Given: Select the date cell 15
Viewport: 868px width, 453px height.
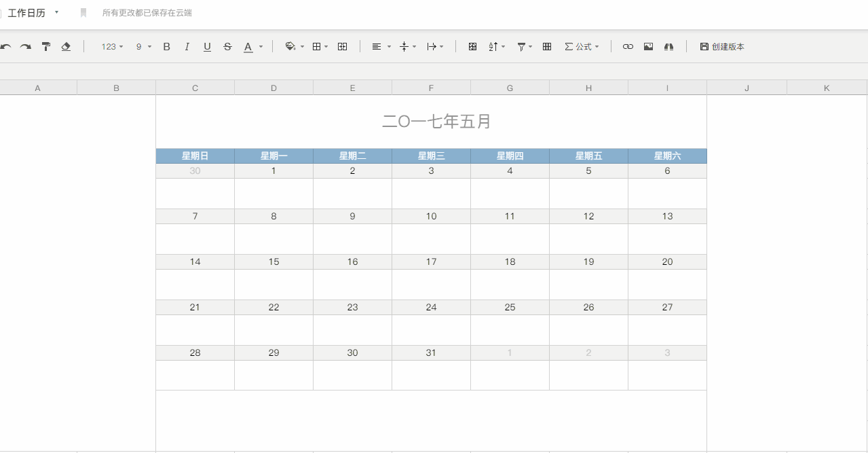Looking at the screenshot, I should click(x=273, y=262).
